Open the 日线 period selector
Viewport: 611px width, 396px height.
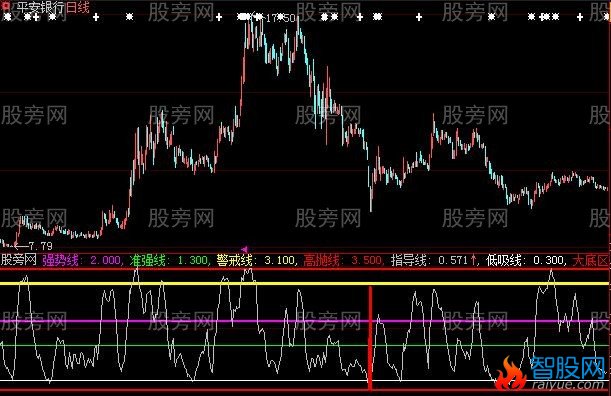click(78, 7)
